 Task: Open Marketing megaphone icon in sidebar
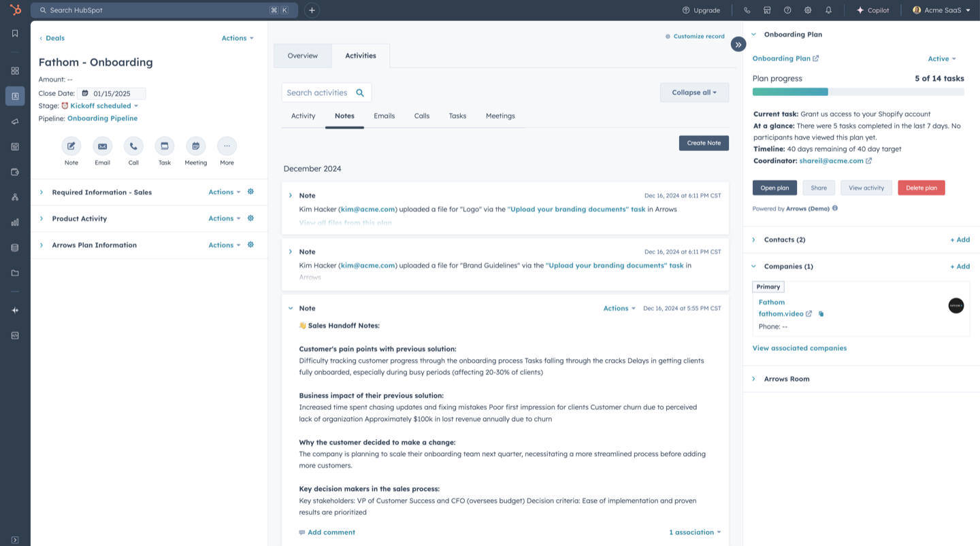pos(15,121)
